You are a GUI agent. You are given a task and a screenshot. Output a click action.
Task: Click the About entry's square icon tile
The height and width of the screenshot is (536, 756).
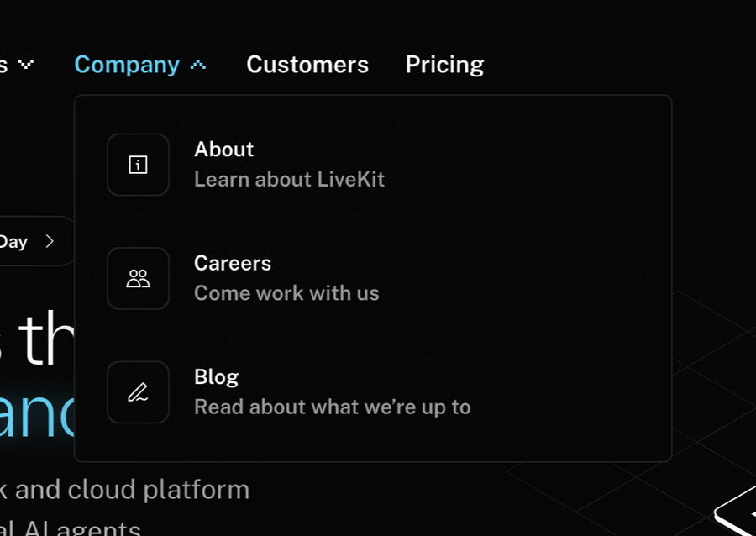click(x=138, y=165)
